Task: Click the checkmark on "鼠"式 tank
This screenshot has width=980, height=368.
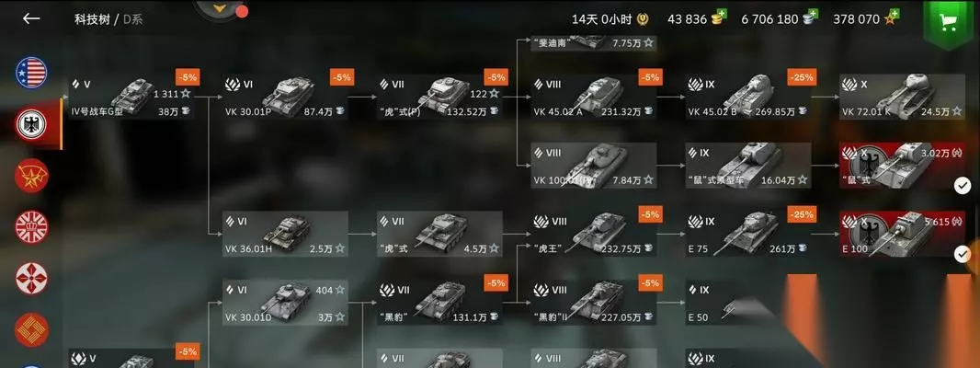Action: click(963, 185)
